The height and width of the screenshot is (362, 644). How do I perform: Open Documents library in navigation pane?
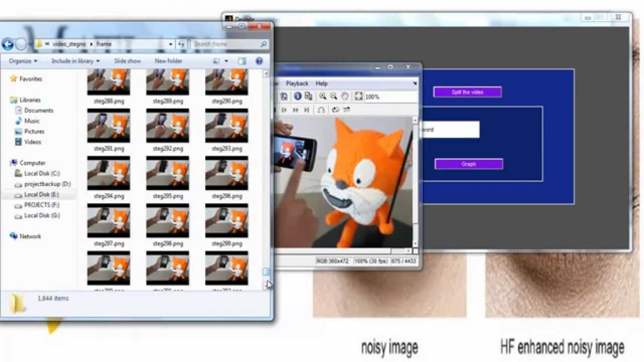pyautogui.click(x=39, y=111)
